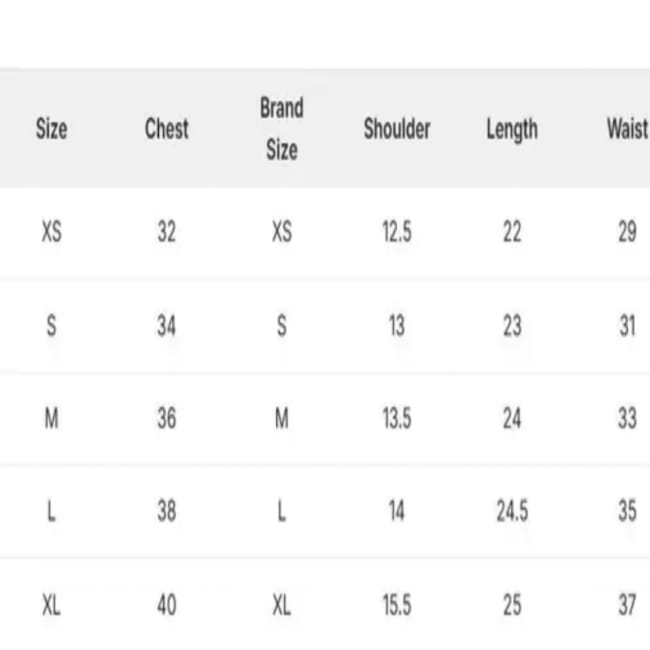Select chest value 32 in XS row
650x650 pixels.
[166, 232]
